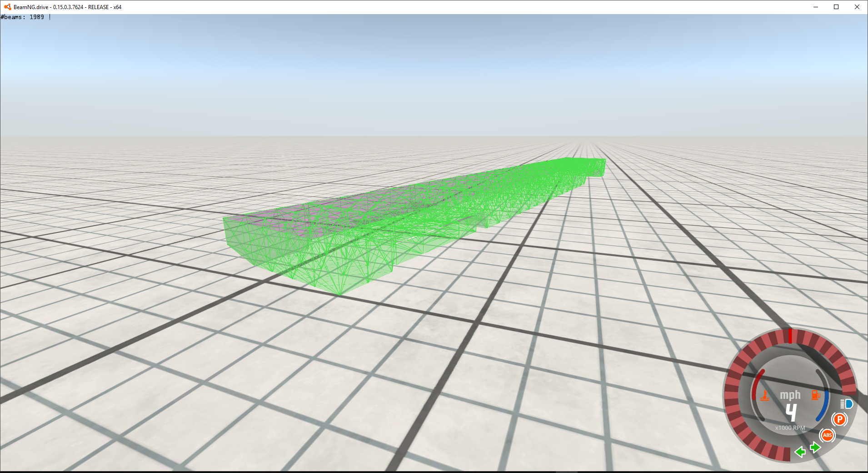Image resolution: width=868 pixels, height=473 pixels.
Task: Click the BeamNG.drive window title text
Action: pyautogui.click(x=67, y=7)
